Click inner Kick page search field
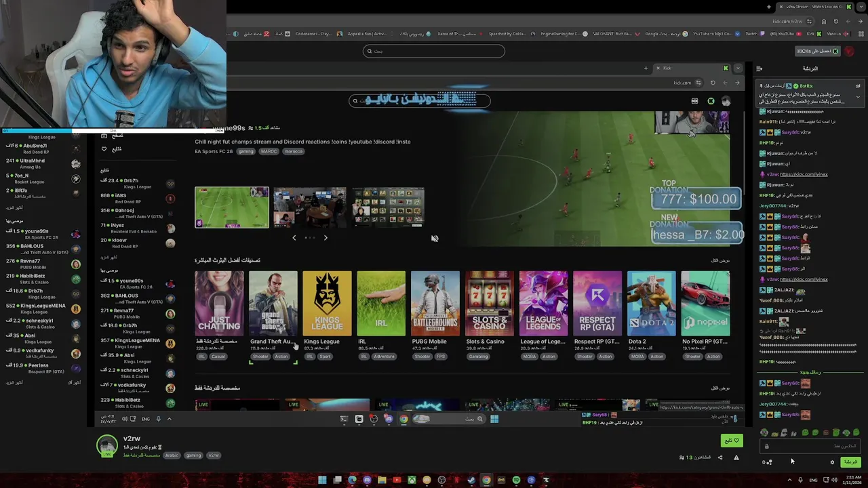Viewport: 868px width, 488px height. click(x=419, y=100)
